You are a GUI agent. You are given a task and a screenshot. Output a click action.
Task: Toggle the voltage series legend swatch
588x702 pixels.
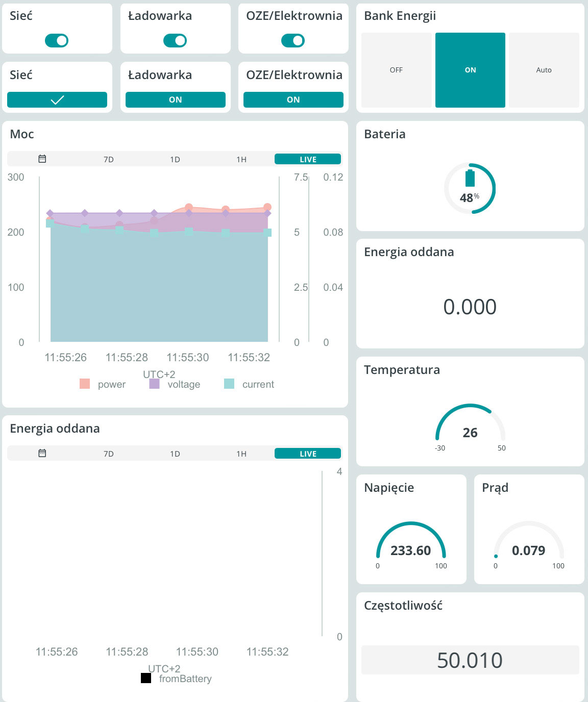pos(154,384)
